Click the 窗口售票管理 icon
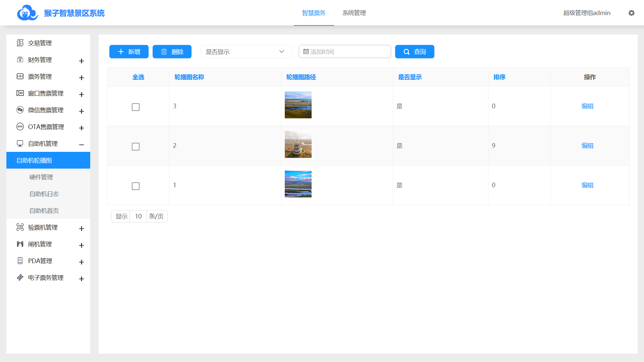 pos(20,93)
